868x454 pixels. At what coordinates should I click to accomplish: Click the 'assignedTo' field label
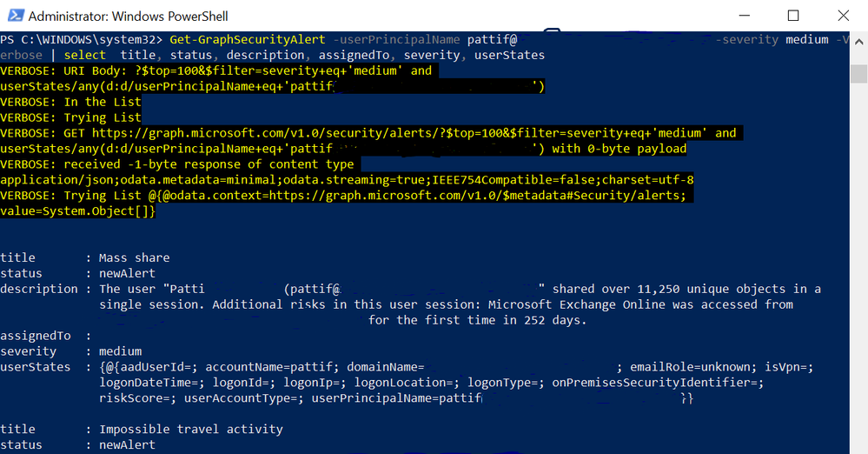coord(36,336)
